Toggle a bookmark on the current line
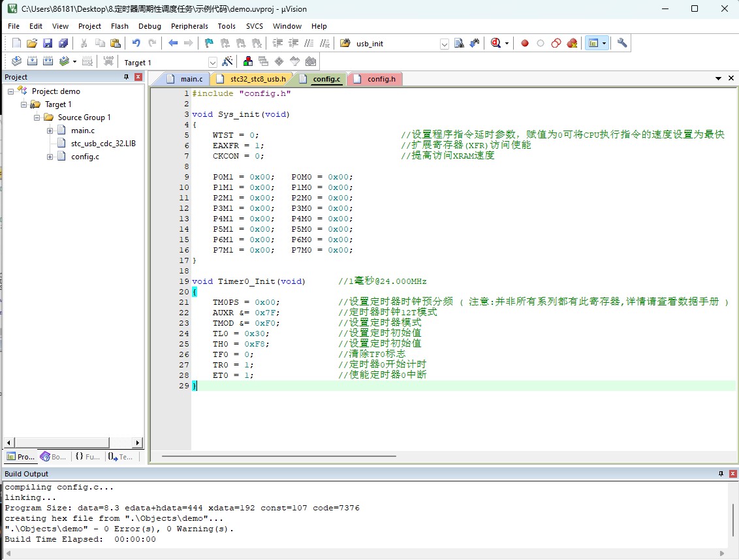 [x=210, y=43]
